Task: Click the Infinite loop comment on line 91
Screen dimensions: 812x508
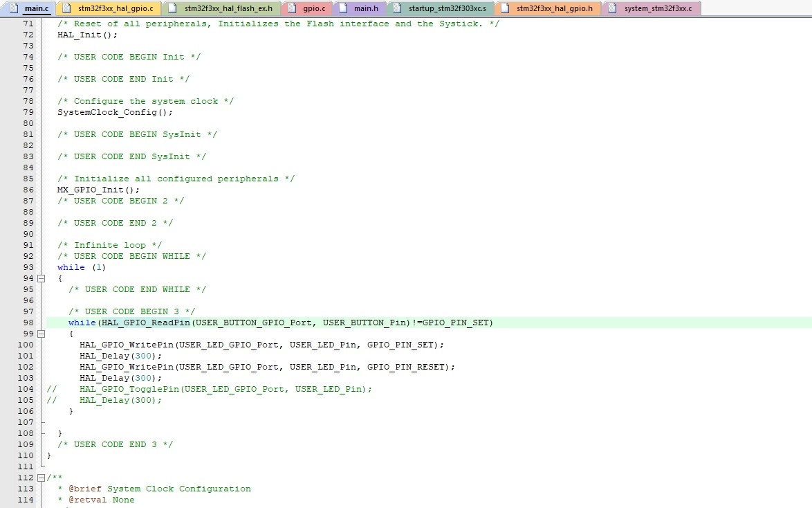Action: tap(110, 246)
